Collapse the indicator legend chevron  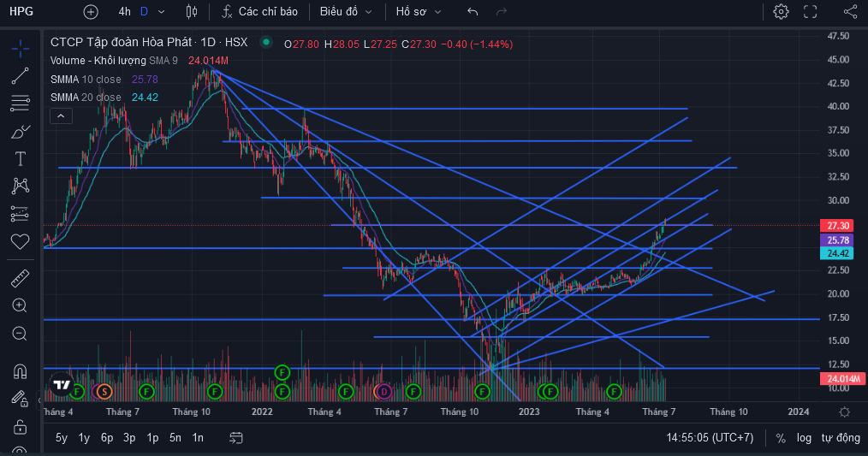click(61, 116)
